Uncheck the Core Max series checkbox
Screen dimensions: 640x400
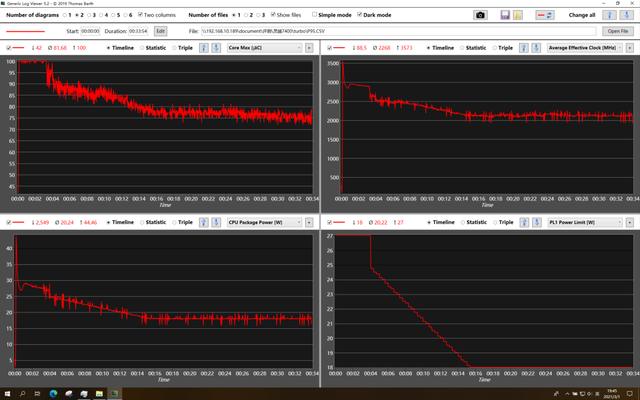(9, 48)
